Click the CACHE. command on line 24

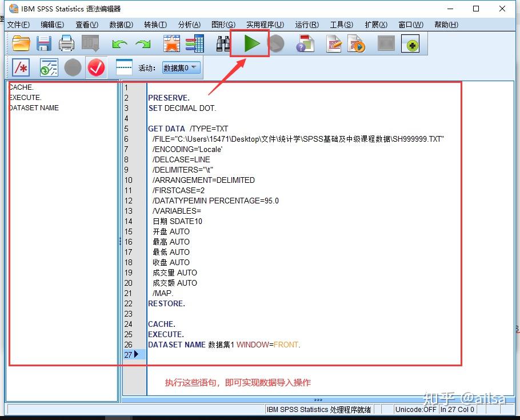(162, 324)
